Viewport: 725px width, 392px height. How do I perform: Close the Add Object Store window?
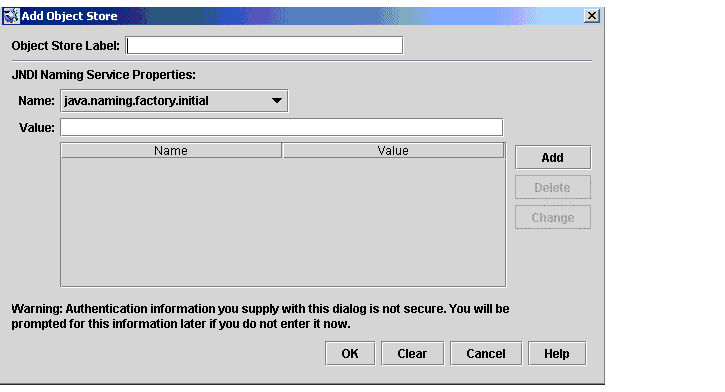click(592, 16)
